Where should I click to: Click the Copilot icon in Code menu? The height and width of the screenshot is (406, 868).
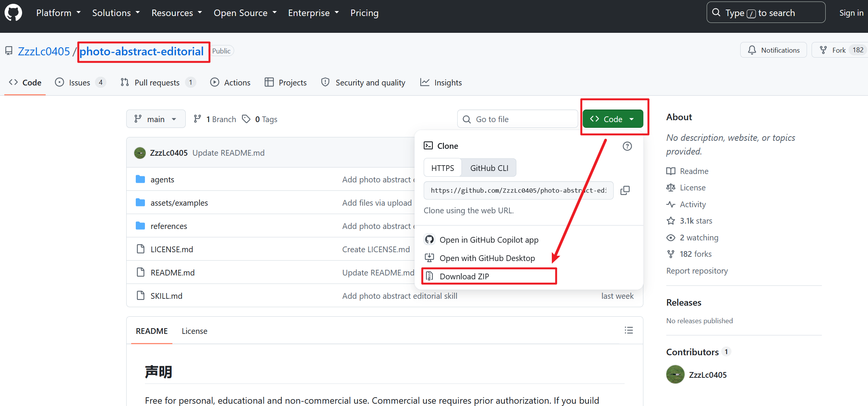point(429,240)
